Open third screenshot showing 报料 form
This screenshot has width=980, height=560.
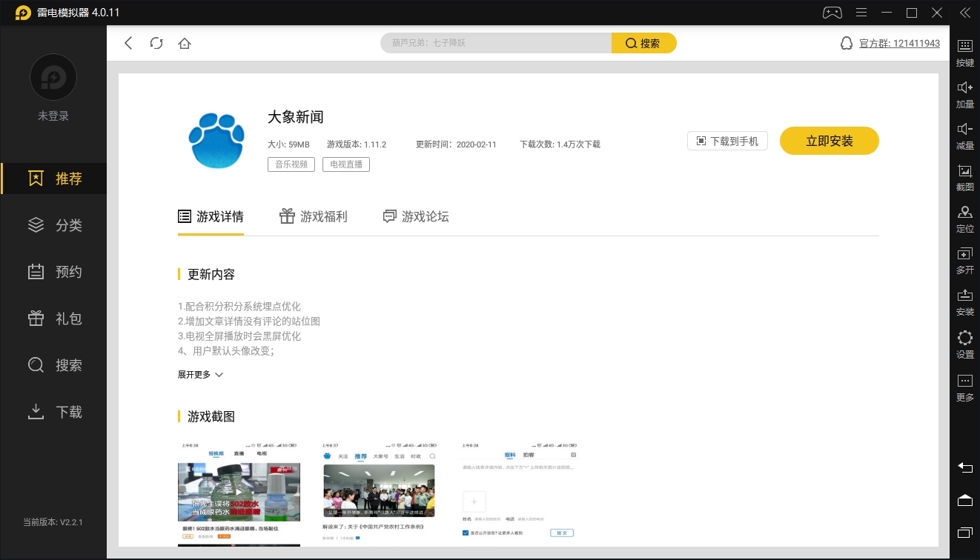pyautogui.click(x=520, y=493)
